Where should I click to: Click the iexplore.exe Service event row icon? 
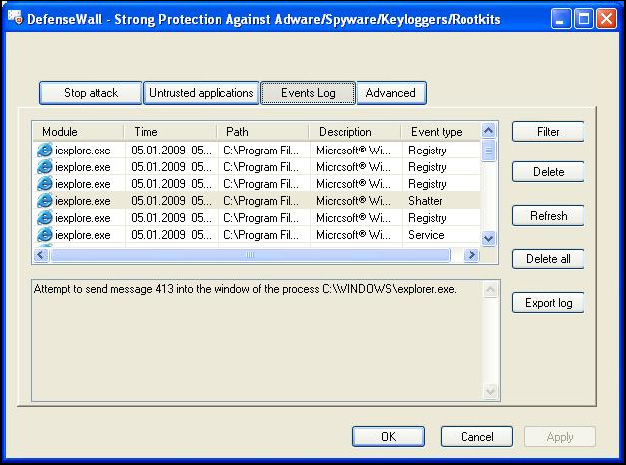(44, 235)
